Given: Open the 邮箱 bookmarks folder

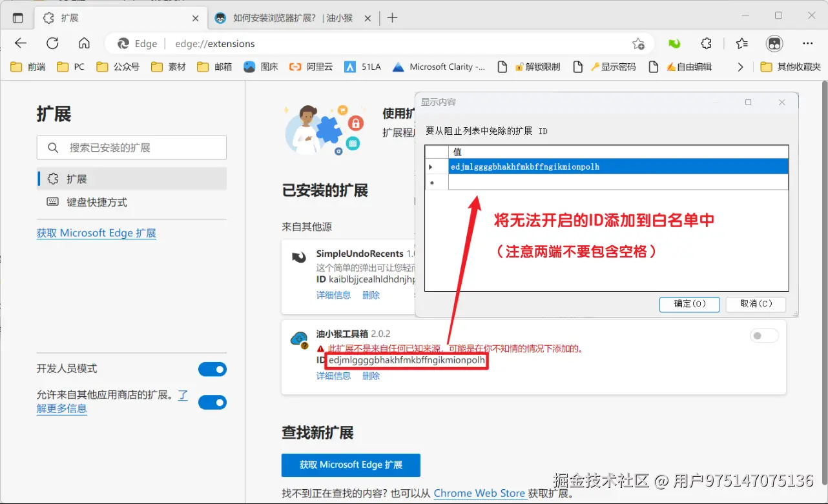Looking at the screenshot, I should [x=215, y=66].
